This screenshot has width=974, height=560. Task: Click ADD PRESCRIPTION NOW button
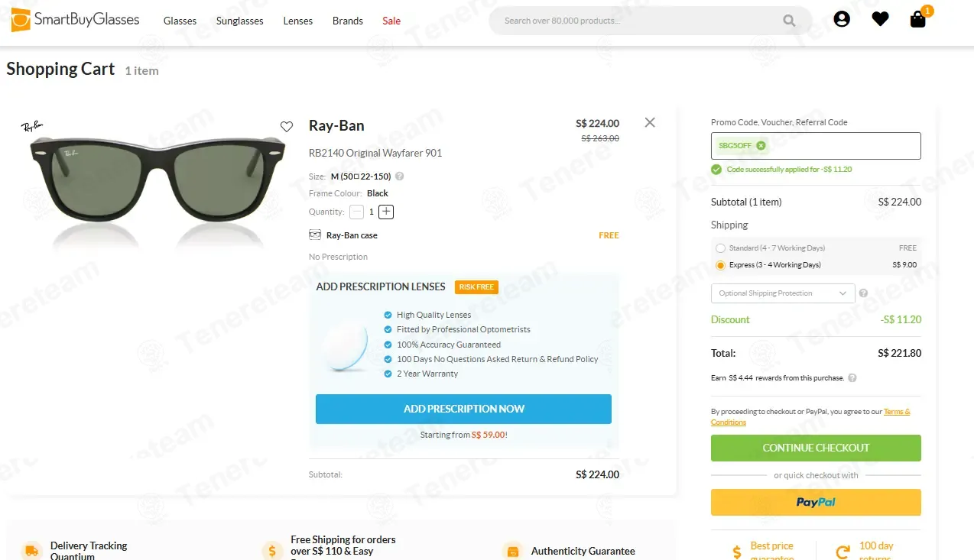click(x=463, y=409)
